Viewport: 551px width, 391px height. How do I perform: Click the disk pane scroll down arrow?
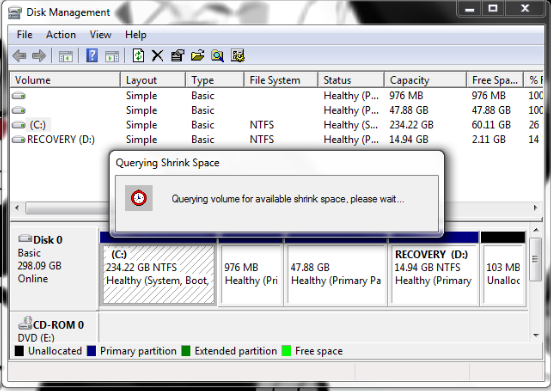pyautogui.click(x=536, y=335)
